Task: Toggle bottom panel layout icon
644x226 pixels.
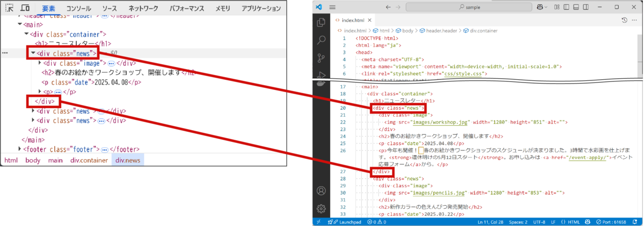Action: [x=575, y=7]
